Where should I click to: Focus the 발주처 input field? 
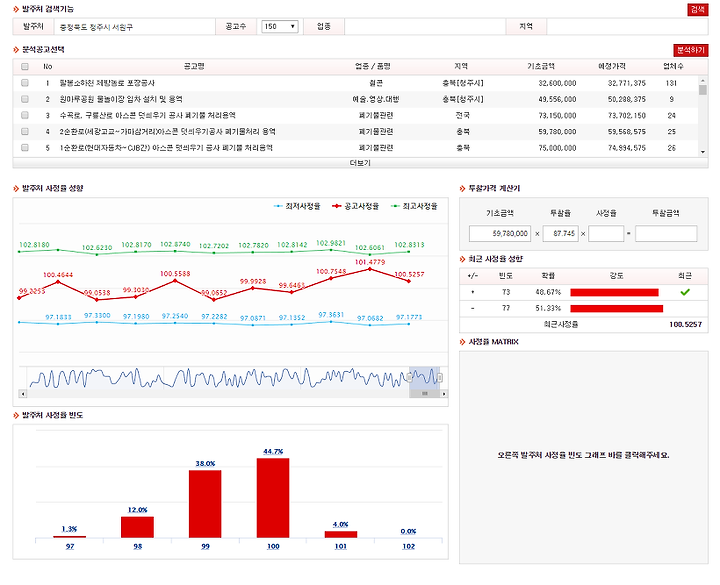(x=135, y=27)
